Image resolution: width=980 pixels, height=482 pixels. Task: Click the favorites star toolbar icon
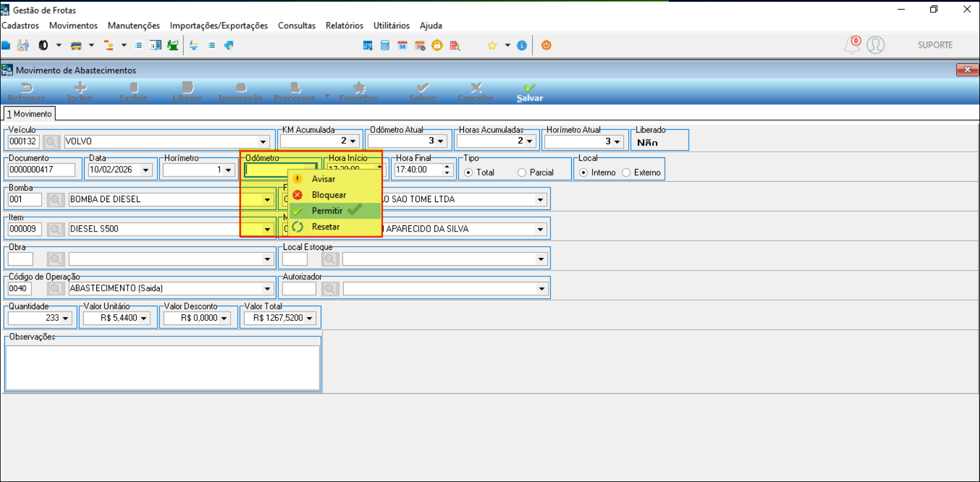(x=492, y=45)
